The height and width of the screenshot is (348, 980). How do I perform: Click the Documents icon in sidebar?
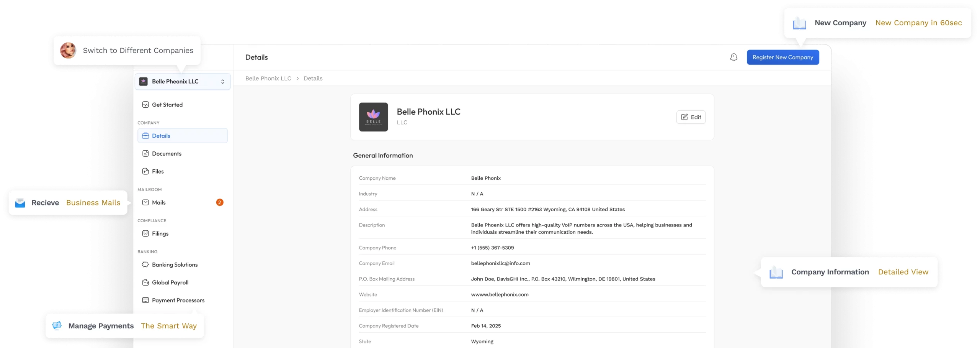145,154
